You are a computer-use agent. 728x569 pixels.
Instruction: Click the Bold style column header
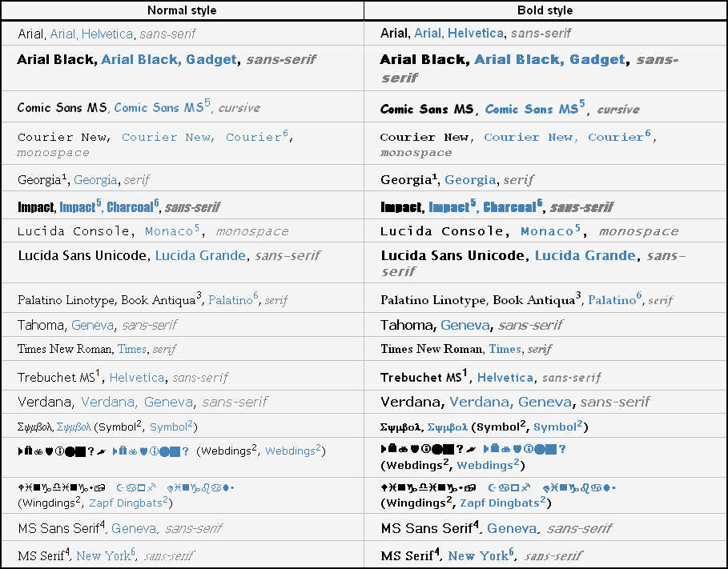click(x=544, y=10)
